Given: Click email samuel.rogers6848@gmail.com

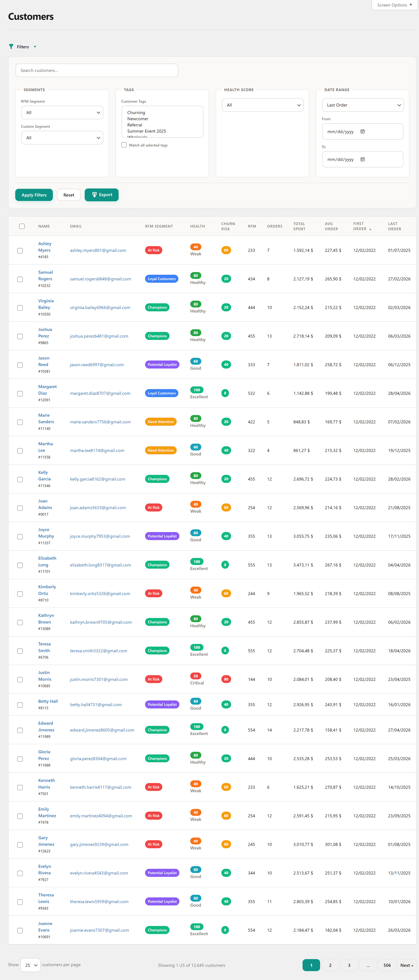Looking at the screenshot, I should coord(100,279).
